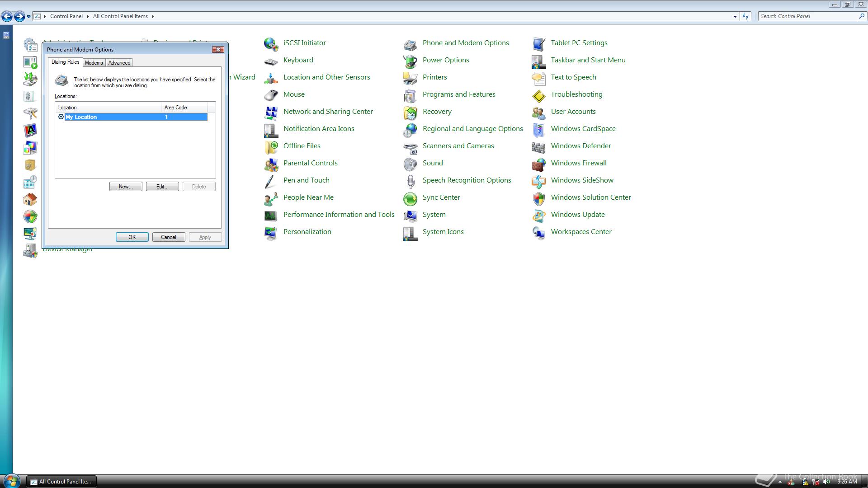Open the System link
The image size is (868, 488).
coord(434,215)
